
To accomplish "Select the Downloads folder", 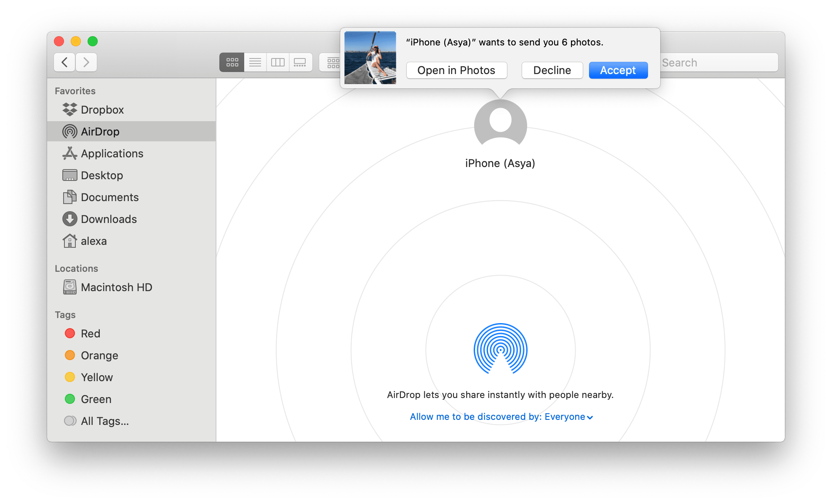I will point(109,219).
